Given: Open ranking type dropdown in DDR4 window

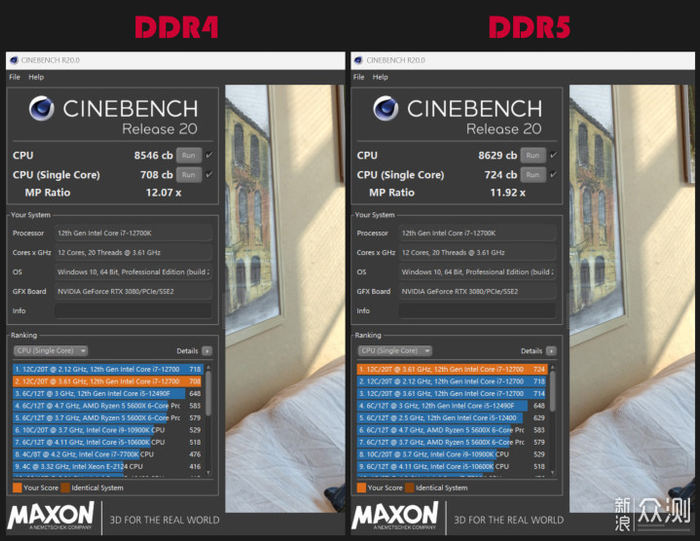Looking at the screenshot, I should [51, 351].
